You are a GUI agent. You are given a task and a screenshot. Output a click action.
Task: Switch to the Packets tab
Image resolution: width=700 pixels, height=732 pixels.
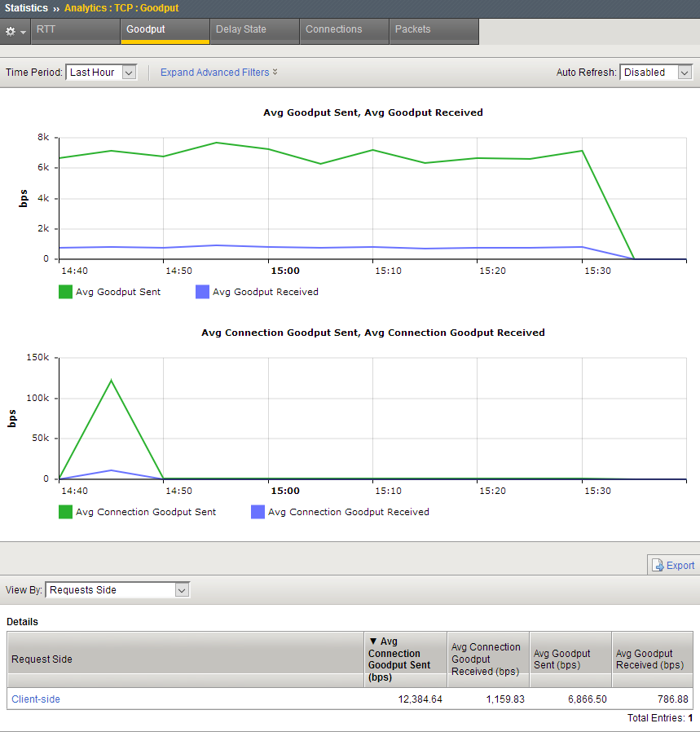pos(434,29)
